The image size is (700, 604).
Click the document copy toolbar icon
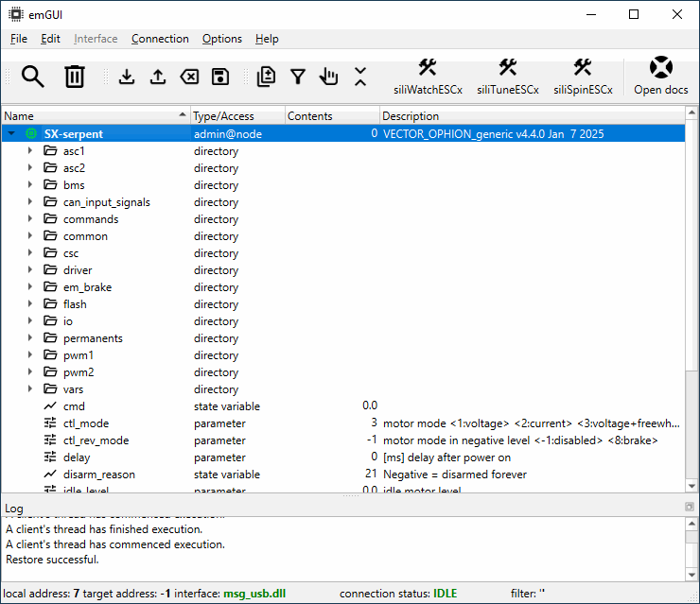(266, 77)
